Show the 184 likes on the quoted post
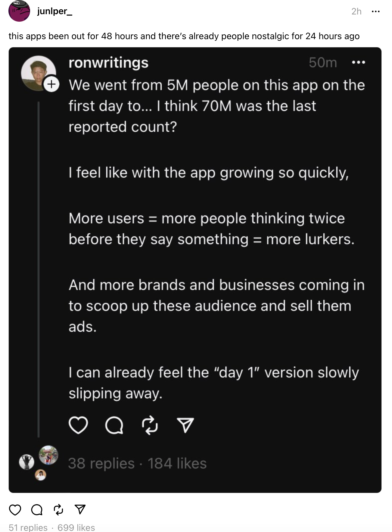392x532 pixels. pos(177,463)
